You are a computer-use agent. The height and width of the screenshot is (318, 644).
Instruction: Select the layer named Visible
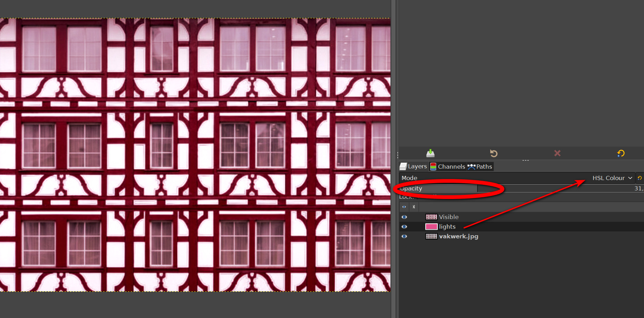[449, 217]
